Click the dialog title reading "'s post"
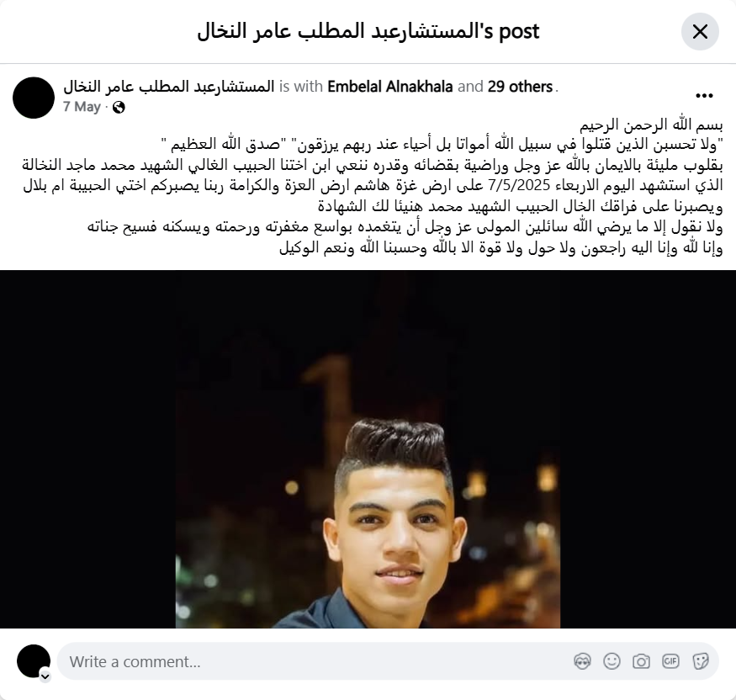 (x=368, y=31)
